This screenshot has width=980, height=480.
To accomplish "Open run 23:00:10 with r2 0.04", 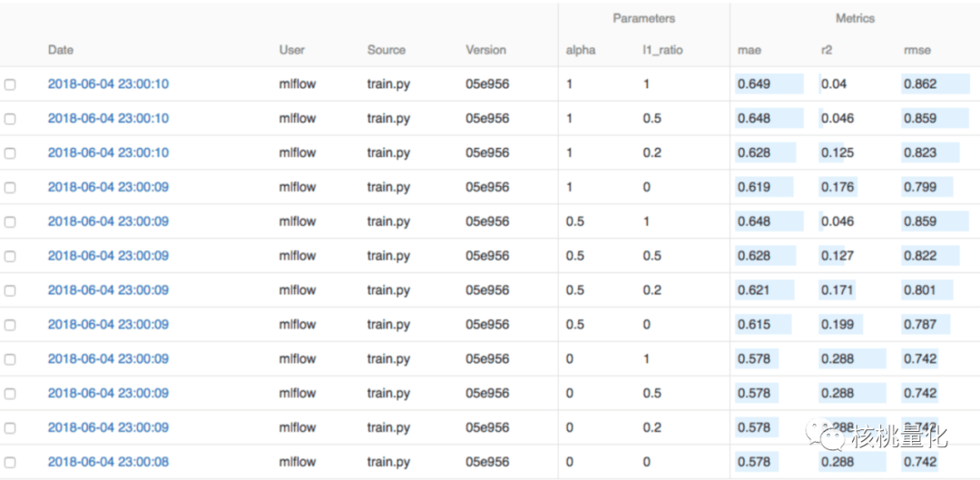I will 108,83.
